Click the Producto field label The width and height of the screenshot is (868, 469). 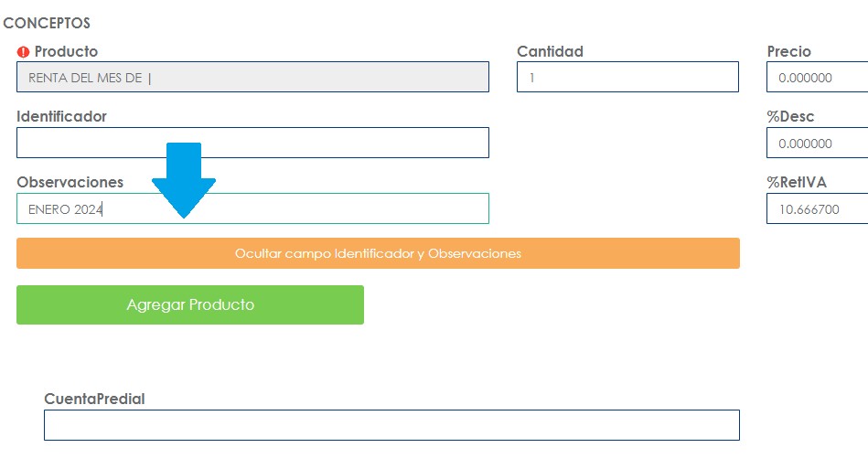pos(66,52)
